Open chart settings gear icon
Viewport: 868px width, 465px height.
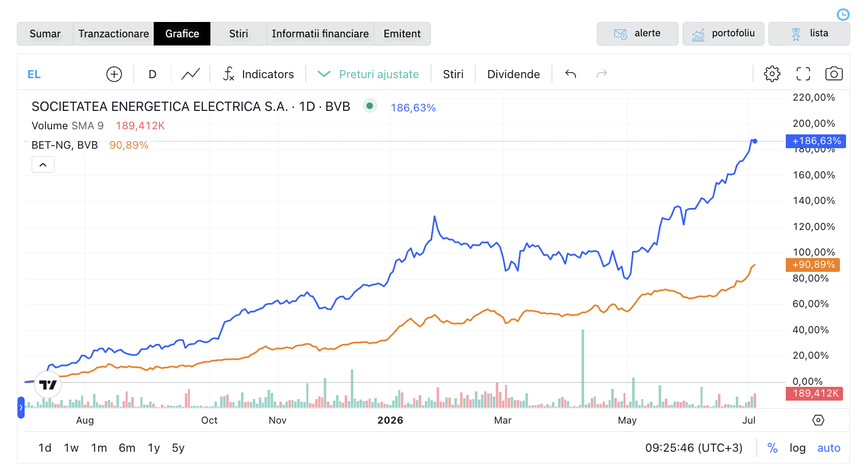click(x=772, y=74)
